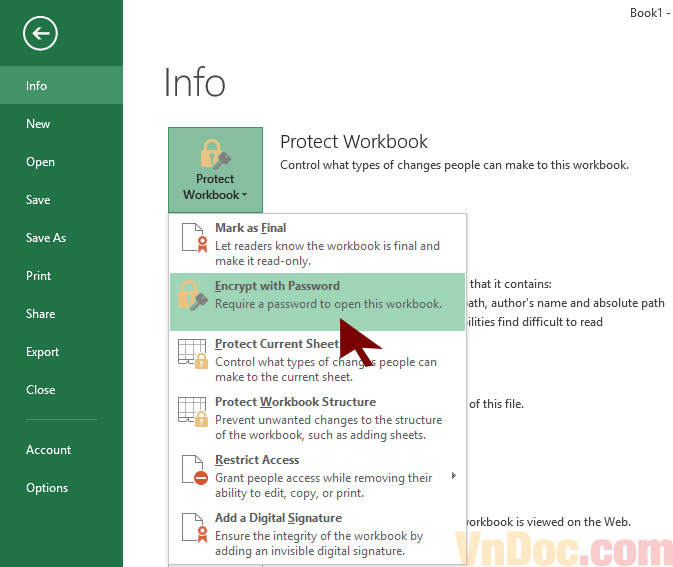Click the Protect Current Sheet grid icon
The width and height of the screenshot is (673, 567).
pyautogui.click(x=193, y=354)
